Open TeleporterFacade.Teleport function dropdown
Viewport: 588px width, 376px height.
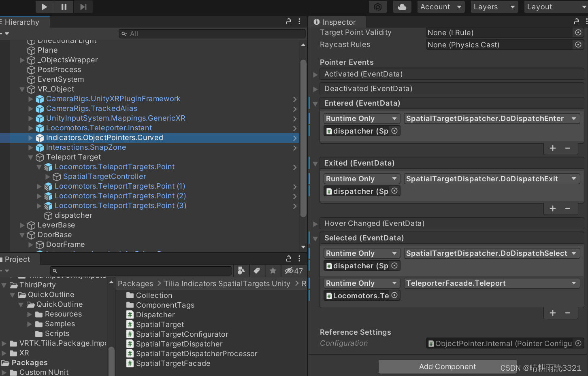click(492, 283)
